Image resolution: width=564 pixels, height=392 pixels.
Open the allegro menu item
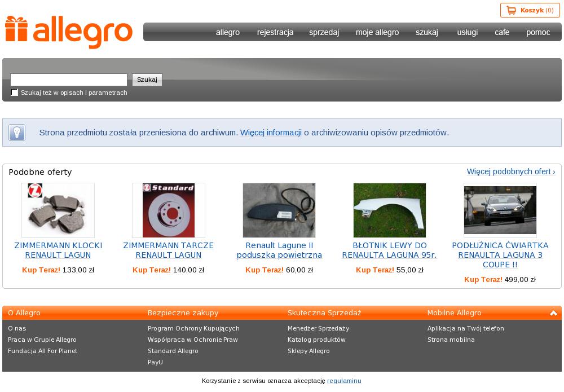[x=228, y=32]
